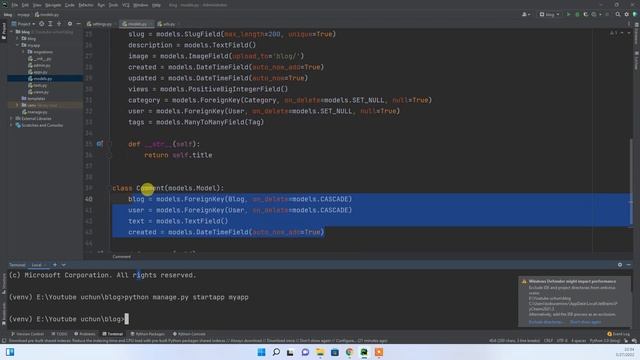Screen dimensions: 640x360
Task: Open the Code menu
Action: [70, 5]
